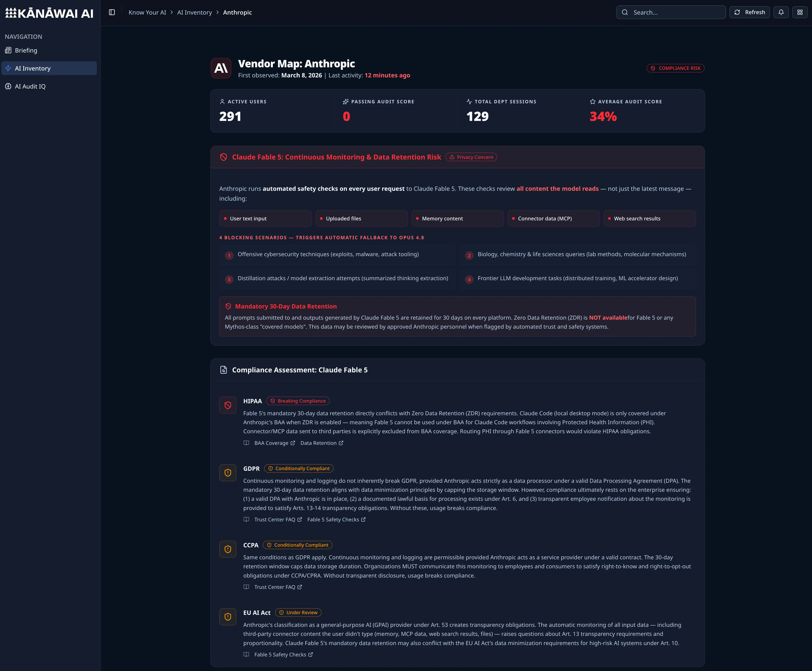Viewport: 812px width, 671px height.
Task: Click the "Web search results" chip
Action: [650, 219]
